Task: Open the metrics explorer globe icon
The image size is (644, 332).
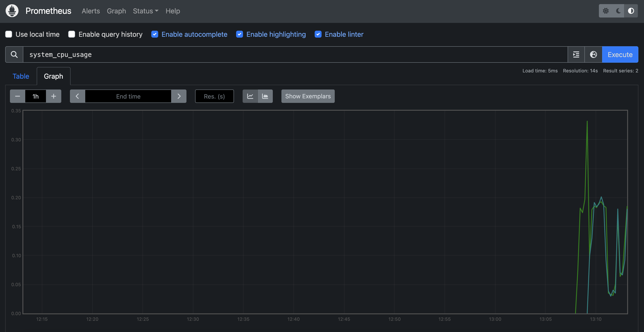Action: pyautogui.click(x=593, y=54)
